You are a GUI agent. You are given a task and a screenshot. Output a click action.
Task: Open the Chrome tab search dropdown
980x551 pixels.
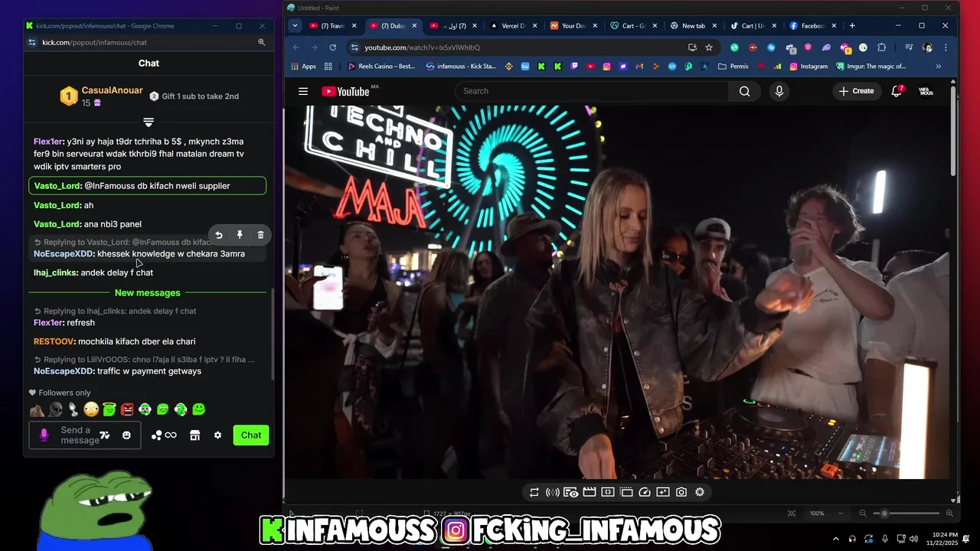[295, 25]
